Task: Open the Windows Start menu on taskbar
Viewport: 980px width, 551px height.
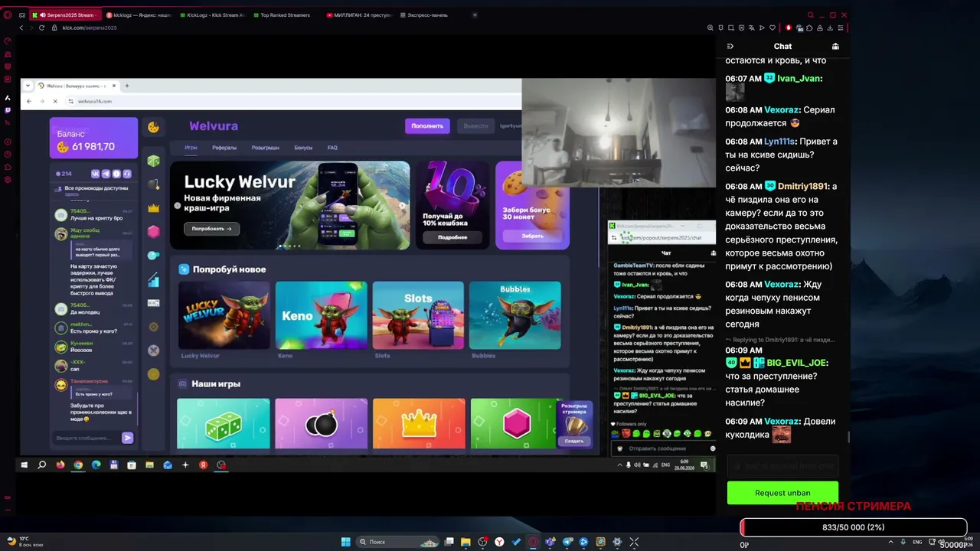Action: pyautogui.click(x=345, y=542)
